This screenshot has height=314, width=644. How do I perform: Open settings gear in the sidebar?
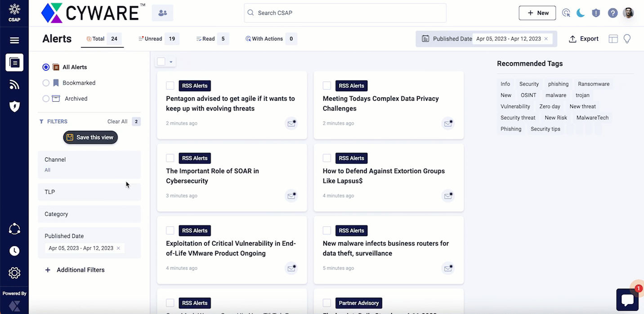14,273
